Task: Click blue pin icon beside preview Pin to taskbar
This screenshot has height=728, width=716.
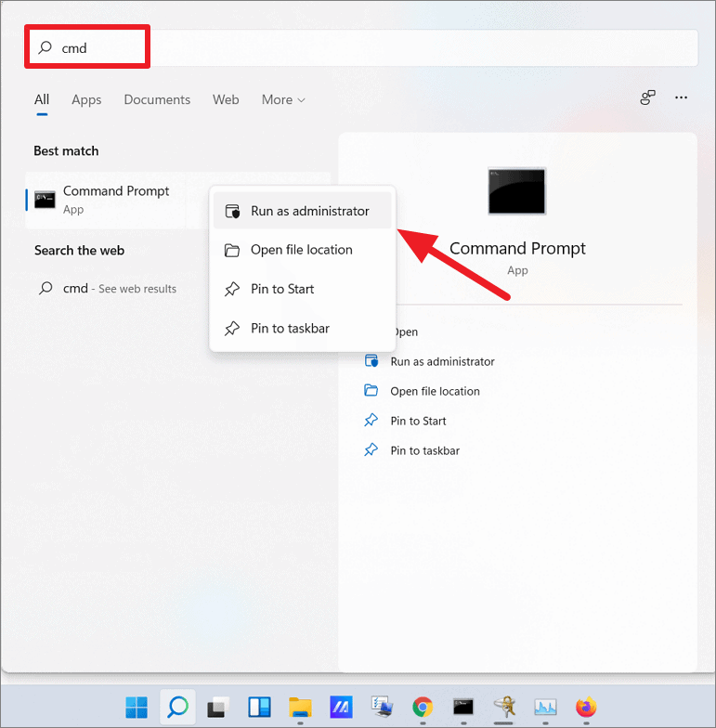Action: pos(371,449)
